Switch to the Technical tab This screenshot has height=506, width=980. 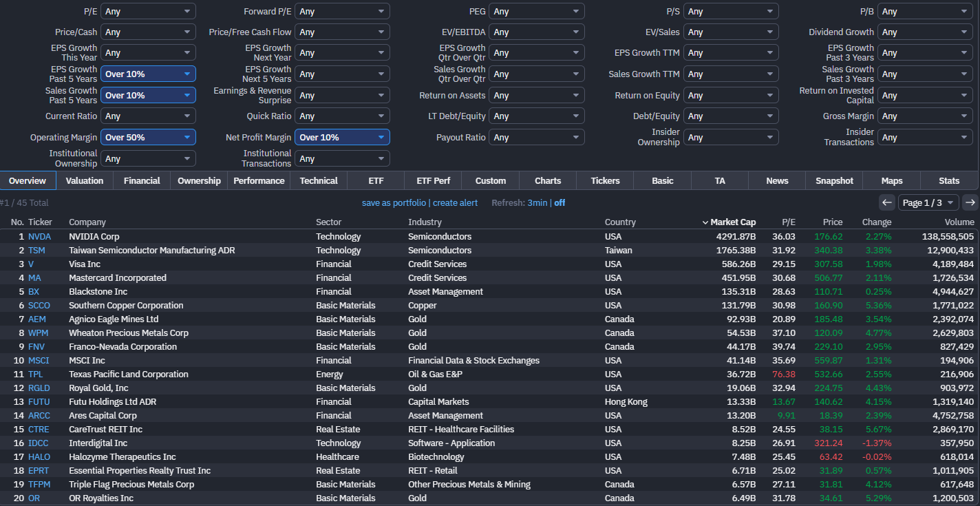[x=319, y=180]
